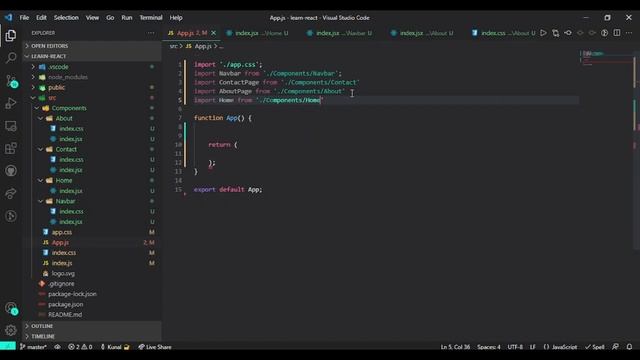Open the Go menu
Viewport: 640px width, 360px height.
(110, 18)
